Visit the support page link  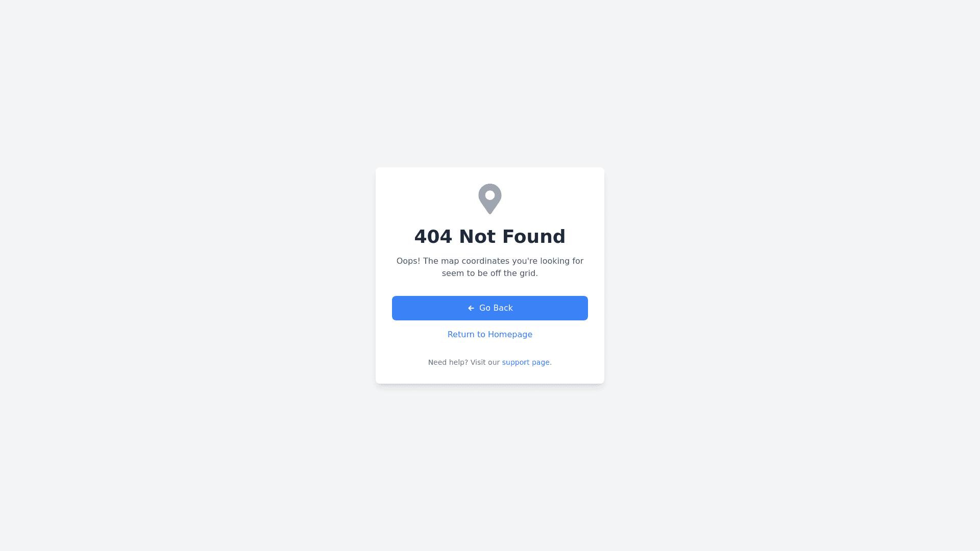tap(526, 362)
